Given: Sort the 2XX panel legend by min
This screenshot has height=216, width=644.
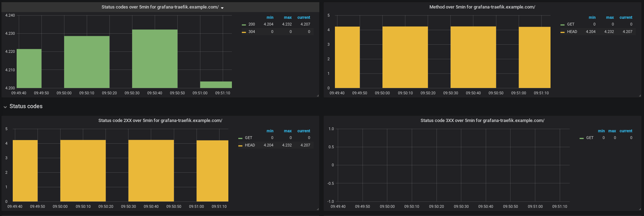Looking at the screenshot, I should (x=270, y=131).
